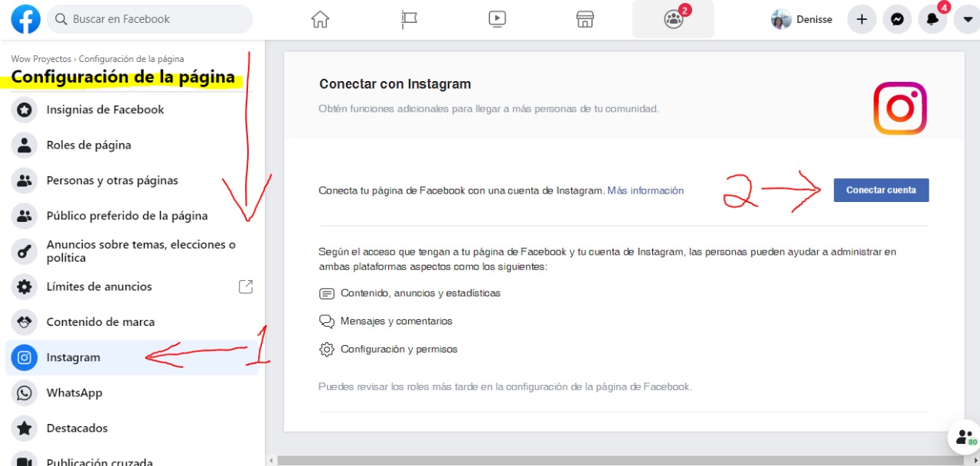The height and width of the screenshot is (466, 980).
Task: Open Messenger from the top bar
Action: click(x=897, y=18)
